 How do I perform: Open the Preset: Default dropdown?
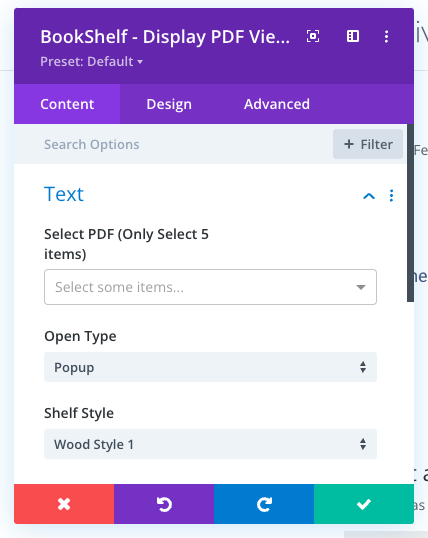92,62
